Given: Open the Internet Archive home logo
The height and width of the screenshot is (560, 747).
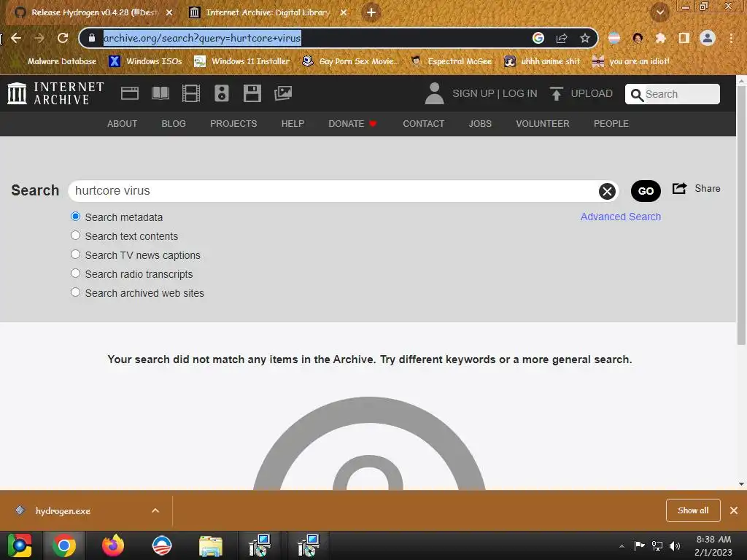Looking at the screenshot, I should [55, 93].
